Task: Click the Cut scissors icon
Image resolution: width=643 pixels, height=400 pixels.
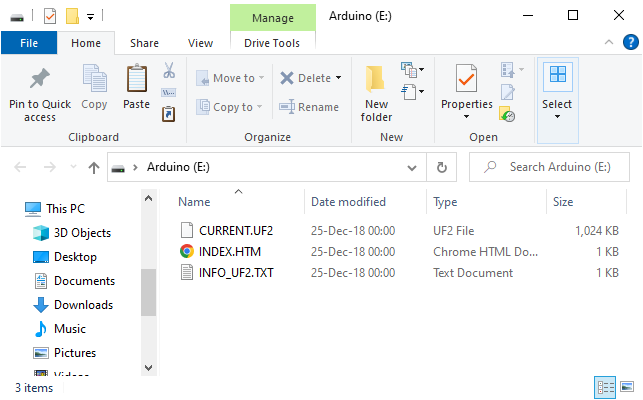Action: 169,70
